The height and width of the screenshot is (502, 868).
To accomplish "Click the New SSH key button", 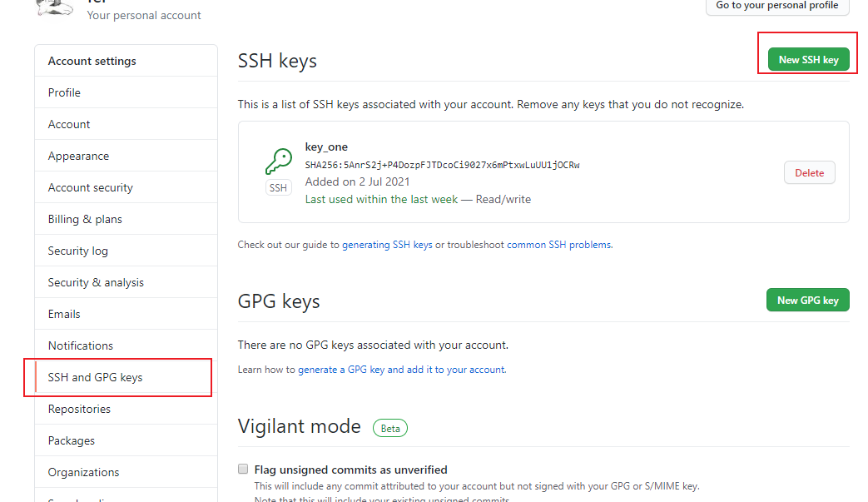I will tap(808, 60).
